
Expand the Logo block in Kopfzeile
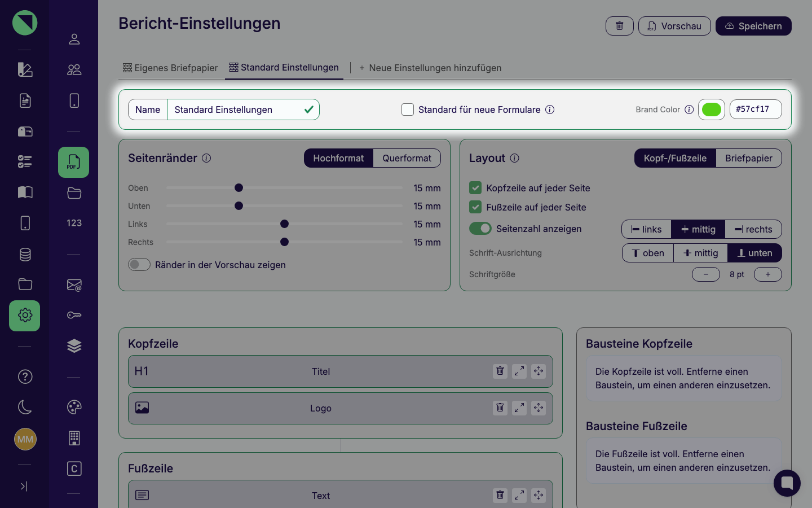point(519,408)
